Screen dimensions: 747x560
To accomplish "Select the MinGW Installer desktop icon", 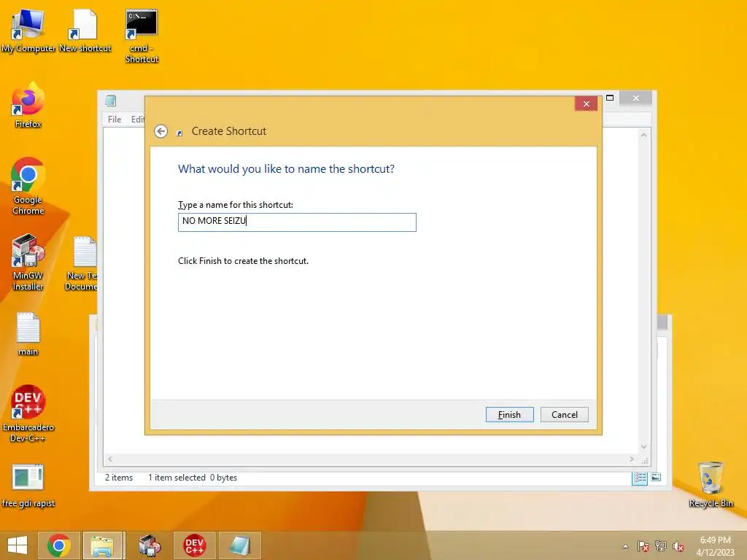I will pos(28,262).
